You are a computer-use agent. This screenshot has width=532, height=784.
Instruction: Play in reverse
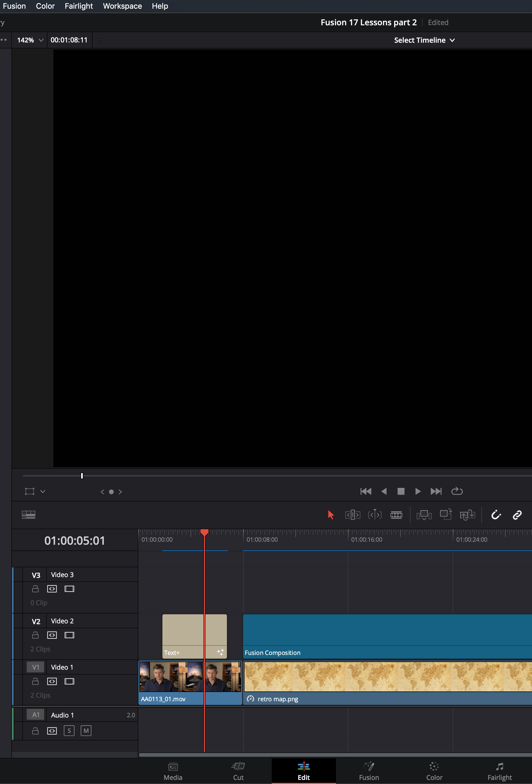point(384,491)
